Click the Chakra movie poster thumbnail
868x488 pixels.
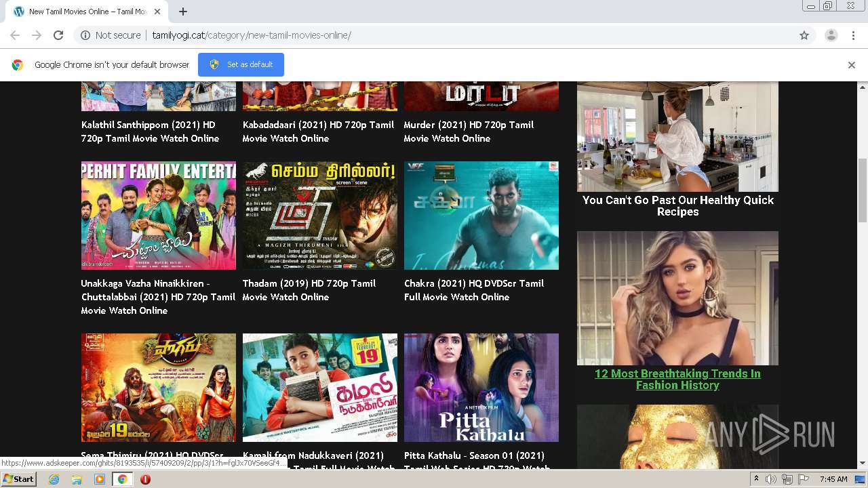[x=481, y=216]
